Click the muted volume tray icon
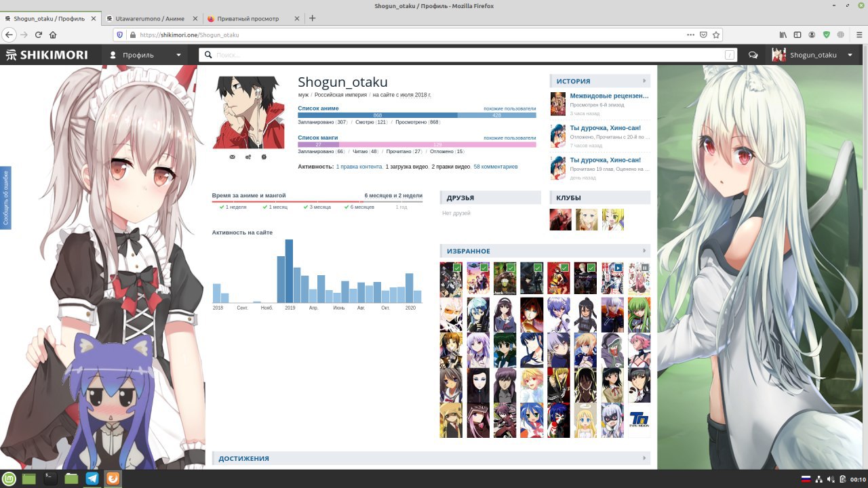Viewport: 868px width, 488px height. point(832,479)
